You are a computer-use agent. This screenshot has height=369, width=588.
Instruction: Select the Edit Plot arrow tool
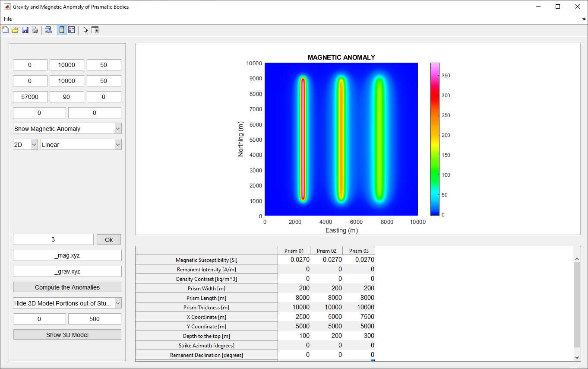[85, 30]
